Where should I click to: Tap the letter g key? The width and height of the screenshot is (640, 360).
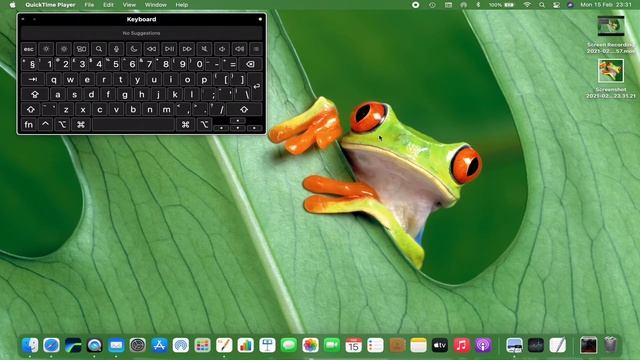pos(124,94)
